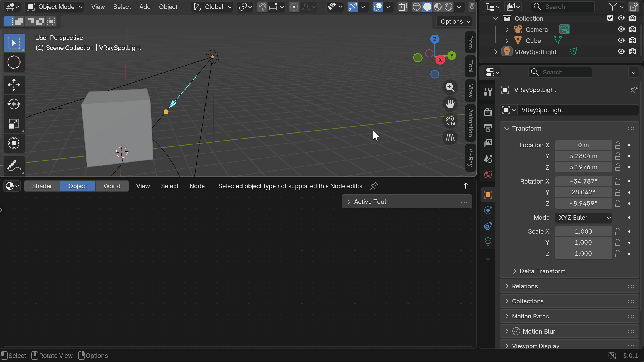Select the Annotate tool
Screen dimensions: 644x362
(14, 166)
